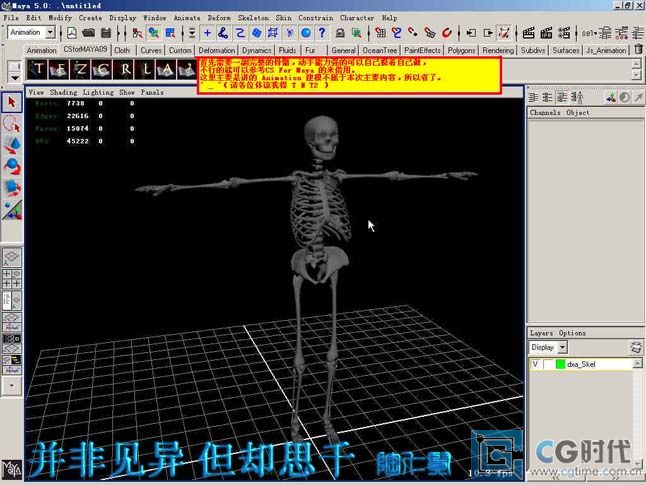
Task: Click the New Scene icon
Action: click(72, 33)
